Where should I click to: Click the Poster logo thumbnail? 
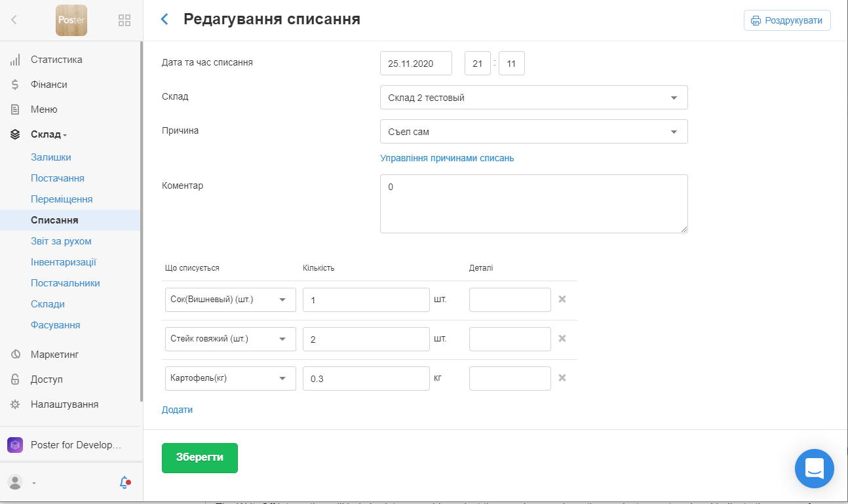tap(71, 20)
